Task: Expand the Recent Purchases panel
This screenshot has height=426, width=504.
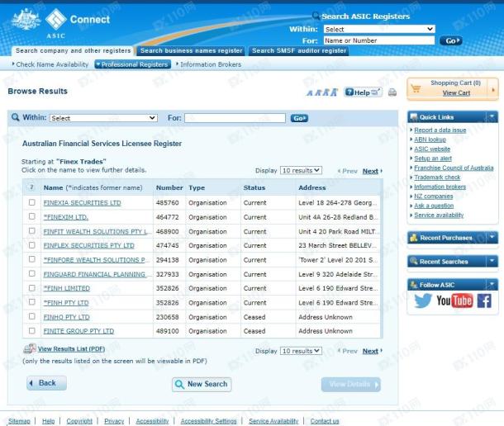Action: (x=492, y=238)
